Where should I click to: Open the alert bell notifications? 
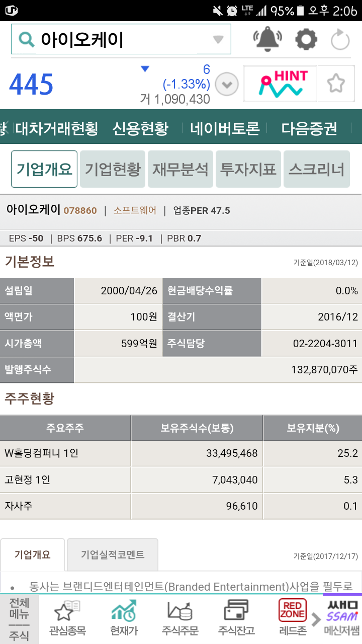268,39
